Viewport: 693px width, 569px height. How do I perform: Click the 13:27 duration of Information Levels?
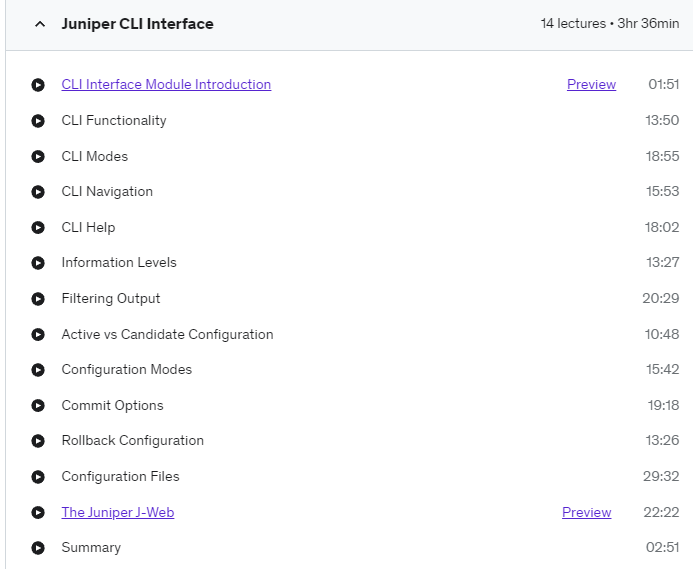coord(663,263)
